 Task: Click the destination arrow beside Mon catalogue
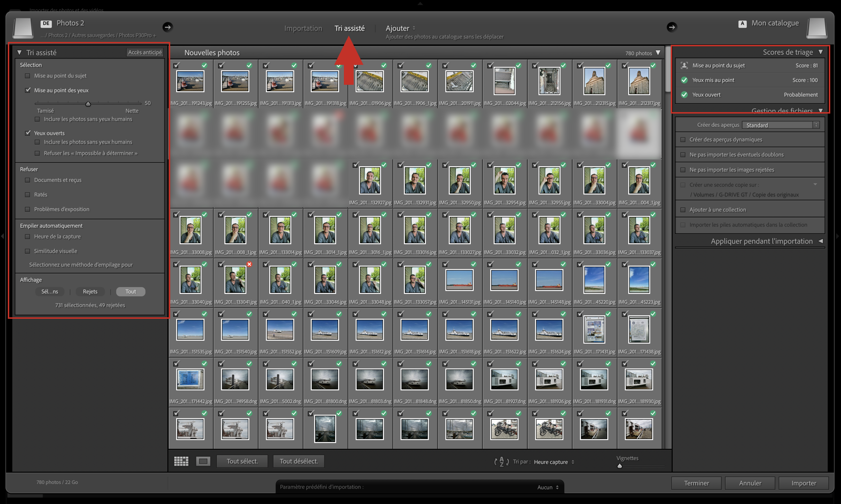672,27
